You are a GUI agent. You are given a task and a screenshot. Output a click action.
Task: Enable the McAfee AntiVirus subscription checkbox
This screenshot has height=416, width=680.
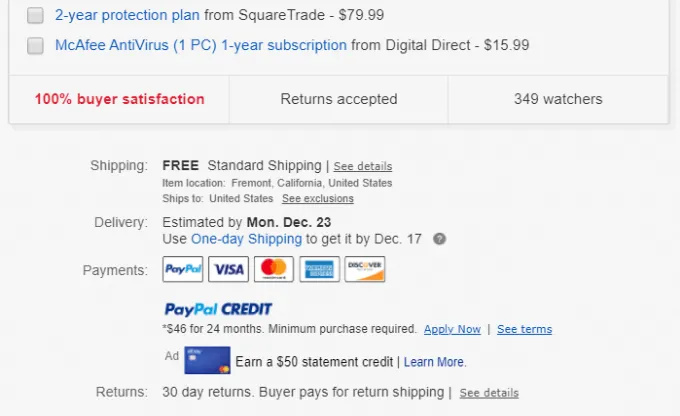pyautogui.click(x=36, y=46)
